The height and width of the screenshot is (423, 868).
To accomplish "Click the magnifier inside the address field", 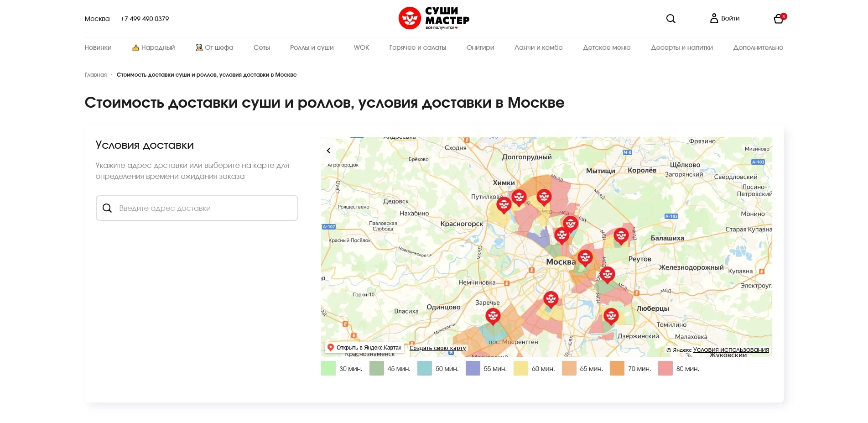I will (107, 208).
